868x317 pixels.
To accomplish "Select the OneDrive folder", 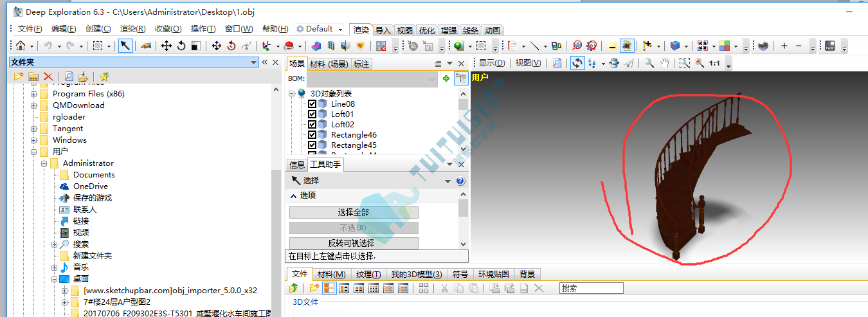I will [x=91, y=186].
